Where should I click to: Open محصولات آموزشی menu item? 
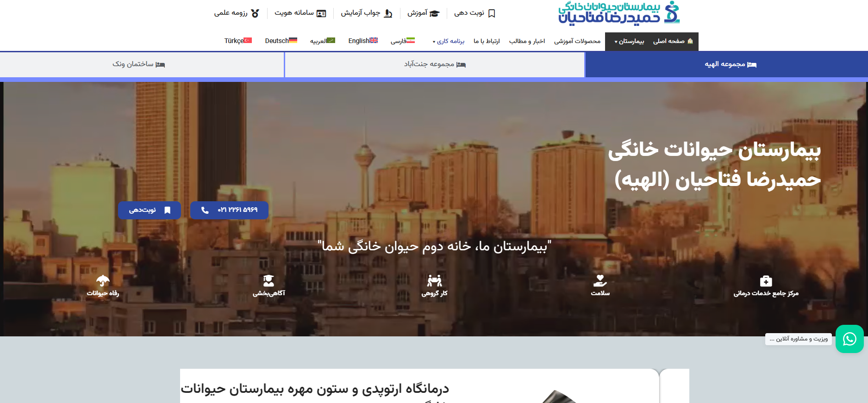[x=577, y=41]
